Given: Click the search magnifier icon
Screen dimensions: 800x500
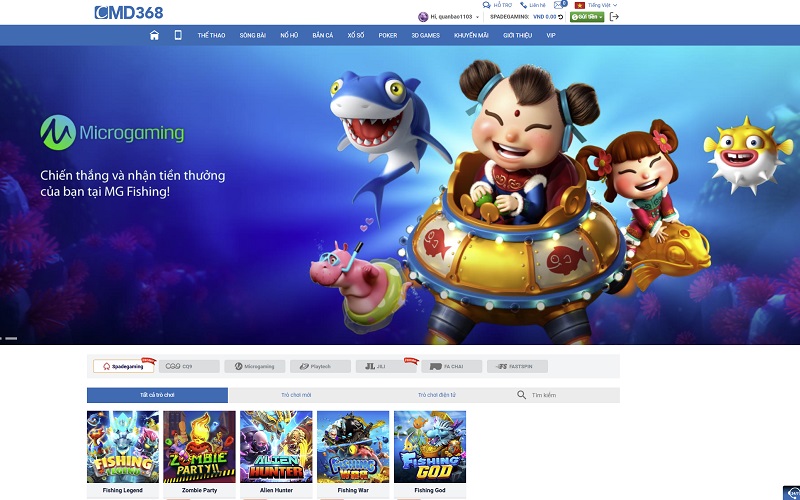Looking at the screenshot, I should [521, 395].
